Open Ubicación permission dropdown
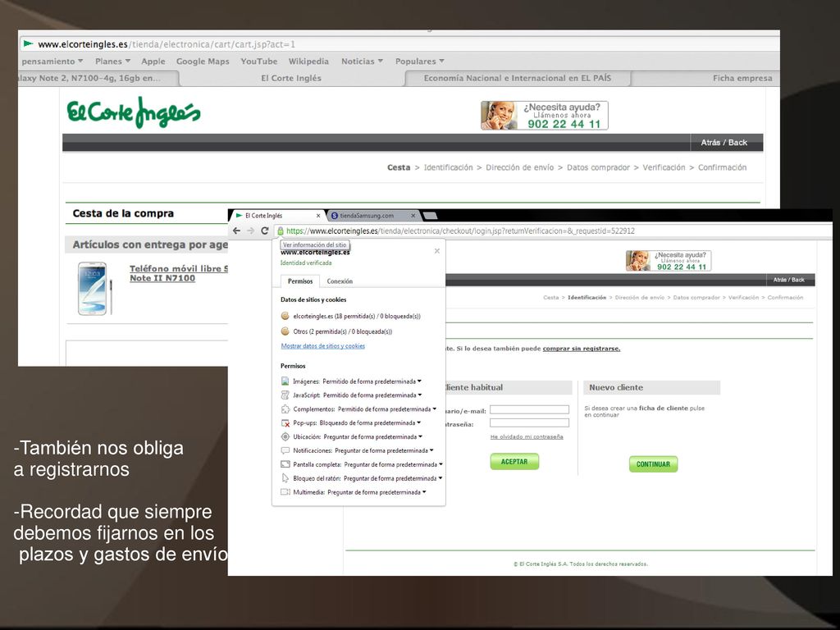The width and height of the screenshot is (840, 630). point(421,436)
